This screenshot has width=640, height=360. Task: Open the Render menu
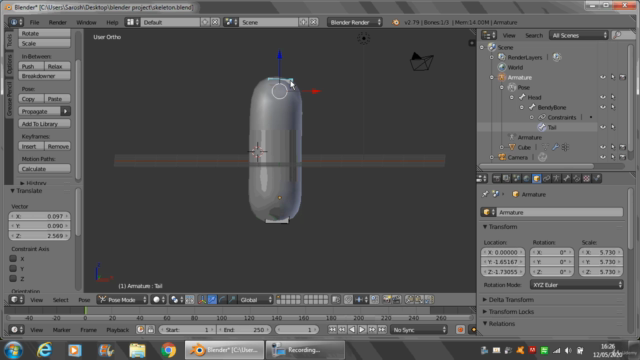[x=58, y=22]
